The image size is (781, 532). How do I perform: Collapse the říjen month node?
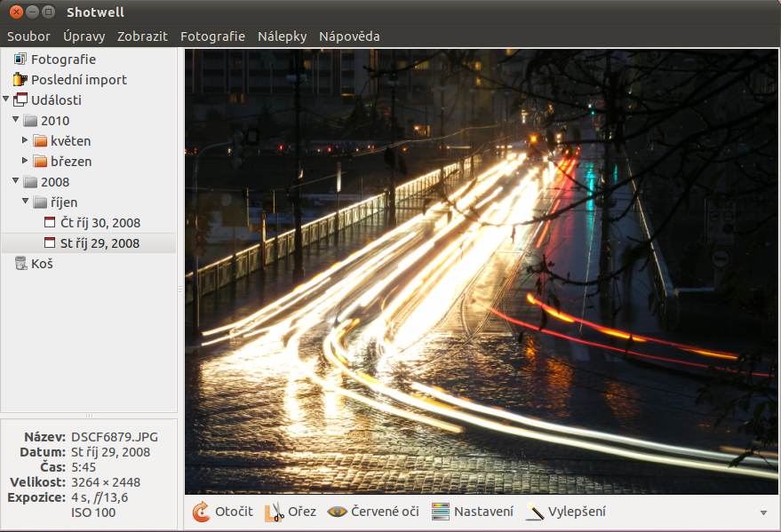click(26, 201)
